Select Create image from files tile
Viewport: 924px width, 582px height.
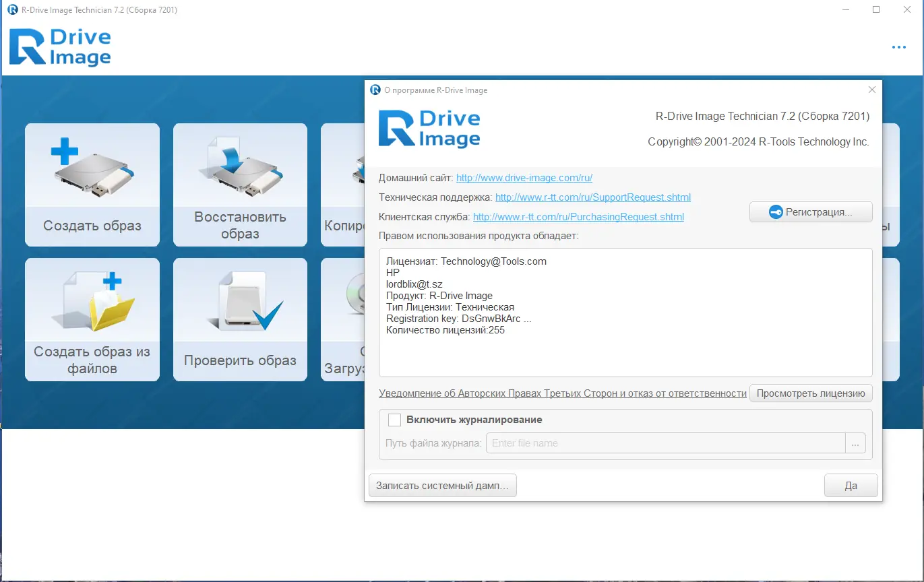pyautogui.click(x=92, y=319)
